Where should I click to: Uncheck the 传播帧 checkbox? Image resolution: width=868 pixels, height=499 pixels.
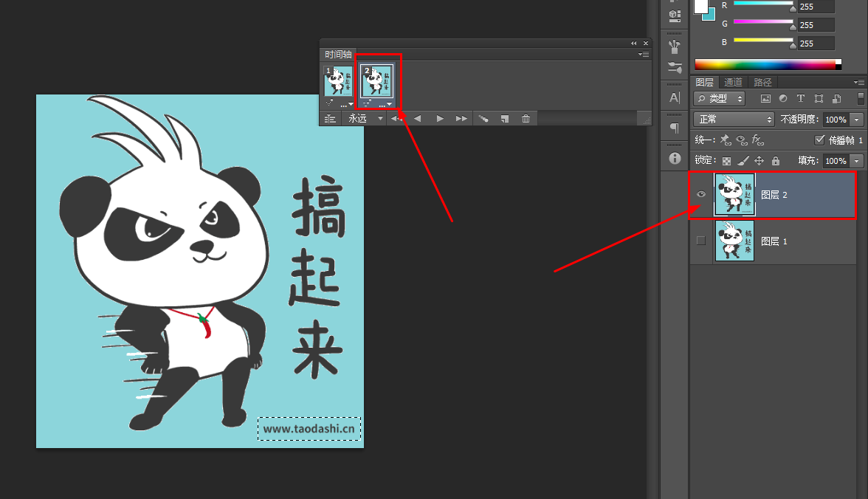click(819, 140)
